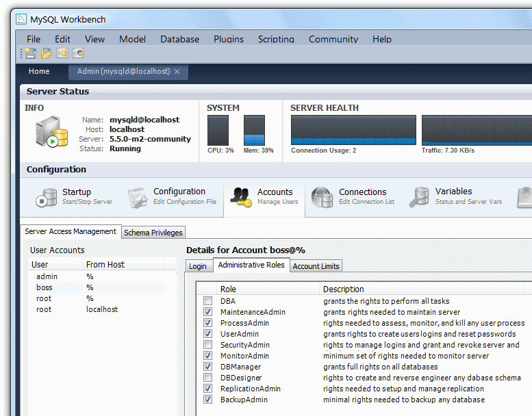Screen dimensions: 532x416
Task: Switch to Schema Privileges tab
Action: [x=153, y=233]
